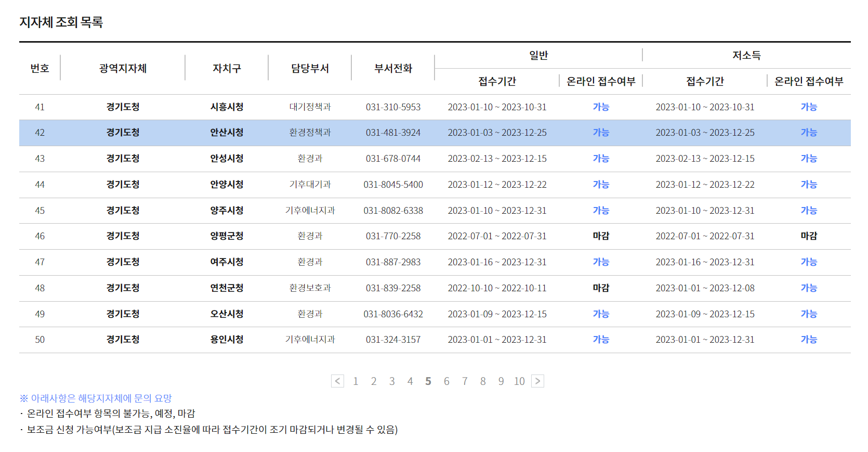Click 기후대기과 department cell
The width and height of the screenshot is (868, 452).
310,185
